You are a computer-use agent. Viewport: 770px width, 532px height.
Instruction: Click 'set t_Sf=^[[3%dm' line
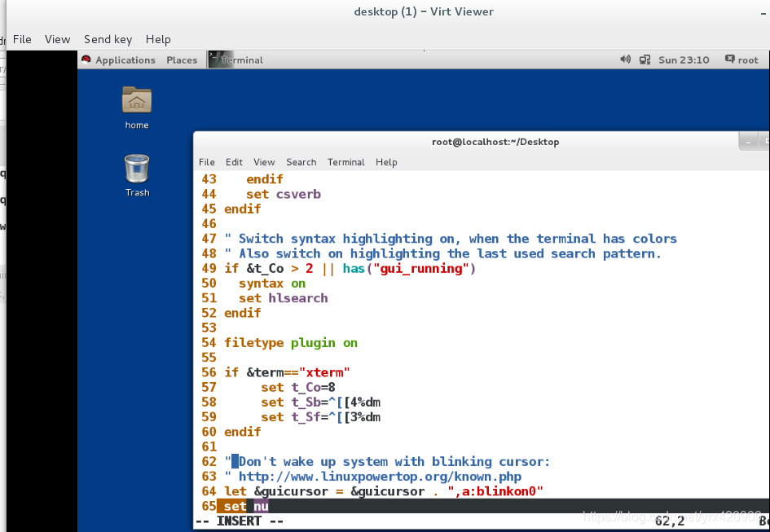click(321, 417)
